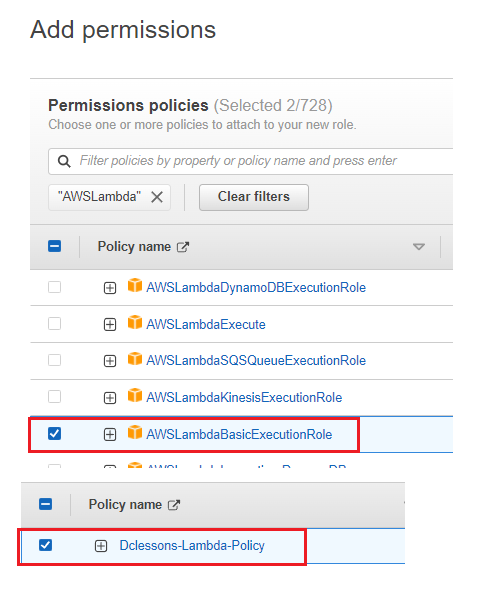Expand AWSLambdaKinesisExecutionRole policy details
The image size is (478, 611).
point(110,398)
